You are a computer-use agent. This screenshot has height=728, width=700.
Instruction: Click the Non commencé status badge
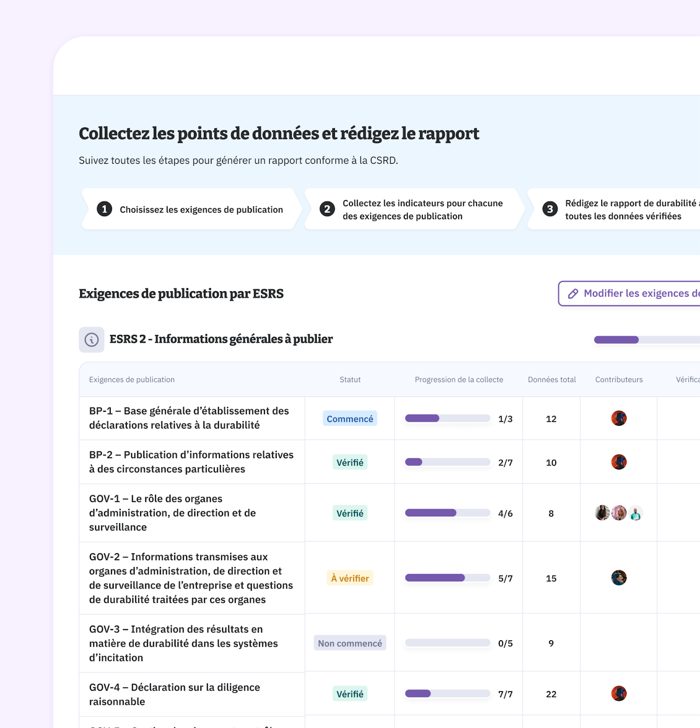[x=350, y=643]
